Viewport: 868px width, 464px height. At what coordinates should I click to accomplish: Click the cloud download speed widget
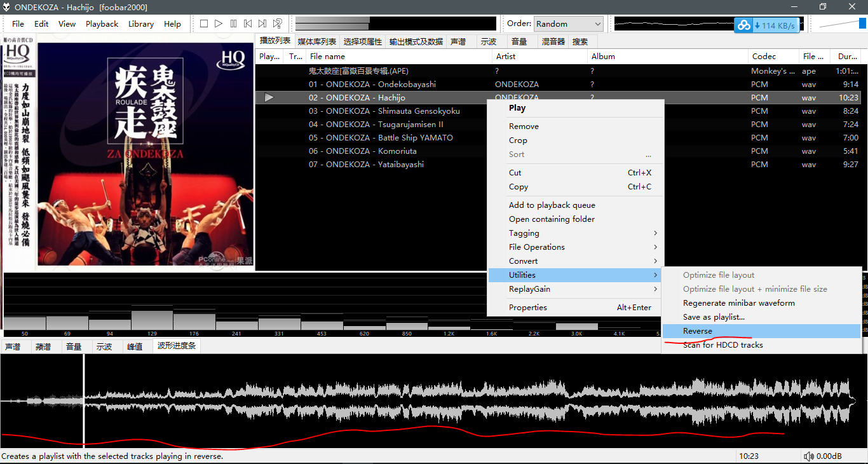tap(766, 25)
